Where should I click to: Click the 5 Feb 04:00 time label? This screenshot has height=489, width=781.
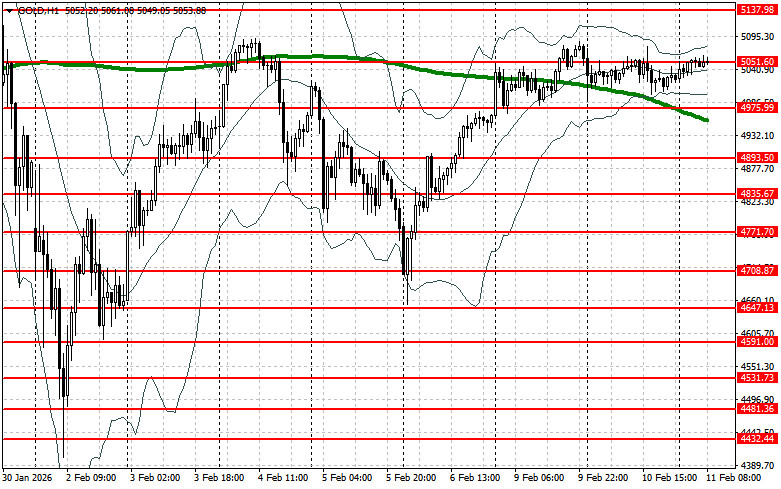pyautogui.click(x=347, y=478)
